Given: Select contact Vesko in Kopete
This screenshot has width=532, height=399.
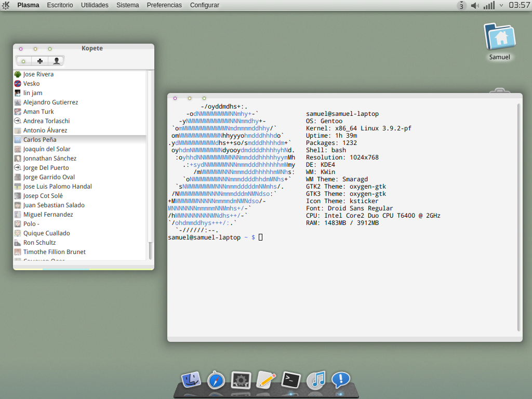Looking at the screenshot, I should [79, 84].
